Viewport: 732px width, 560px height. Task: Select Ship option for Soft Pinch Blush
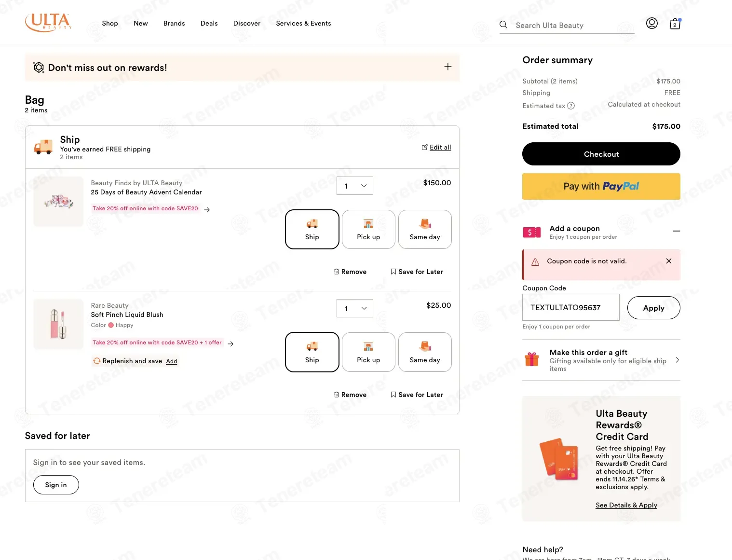(x=312, y=352)
